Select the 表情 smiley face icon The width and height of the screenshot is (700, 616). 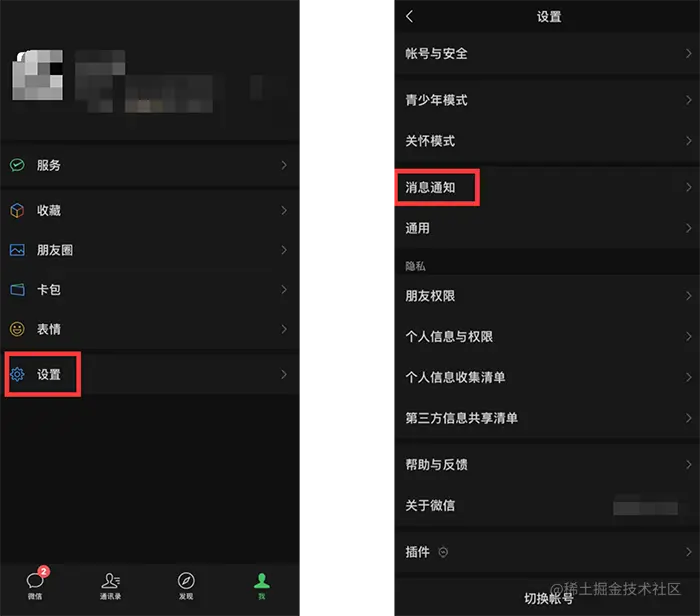(17, 329)
